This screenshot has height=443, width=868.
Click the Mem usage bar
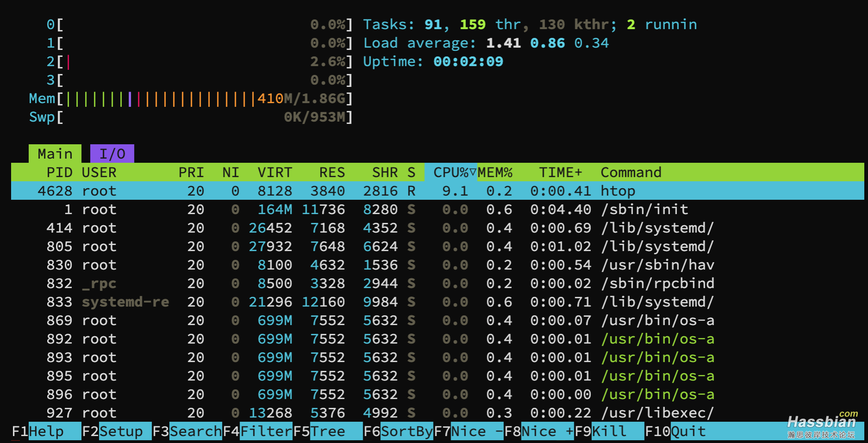click(x=191, y=98)
